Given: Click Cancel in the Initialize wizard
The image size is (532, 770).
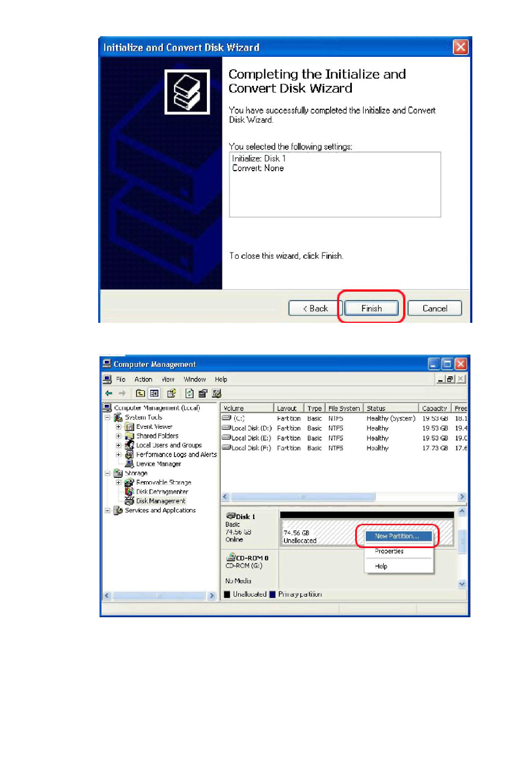Looking at the screenshot, I should (x=434, y=308).
